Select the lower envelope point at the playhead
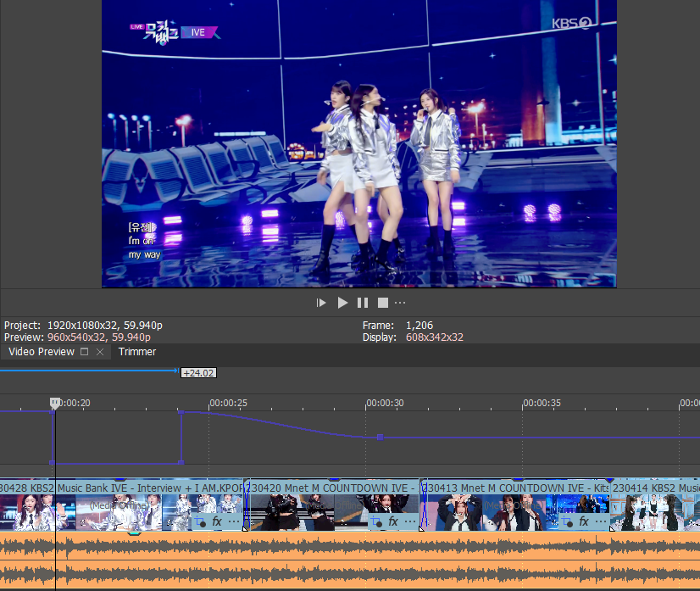The width and height of the screenshot is (700, 591). (53, 463)
